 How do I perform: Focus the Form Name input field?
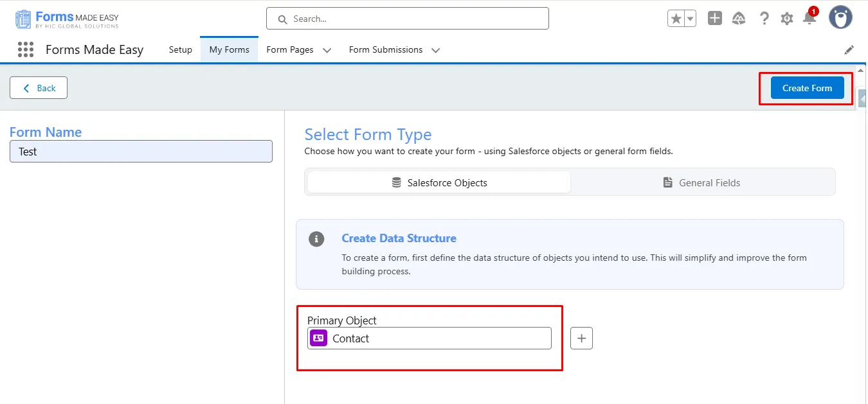click(x=141, y=152)
